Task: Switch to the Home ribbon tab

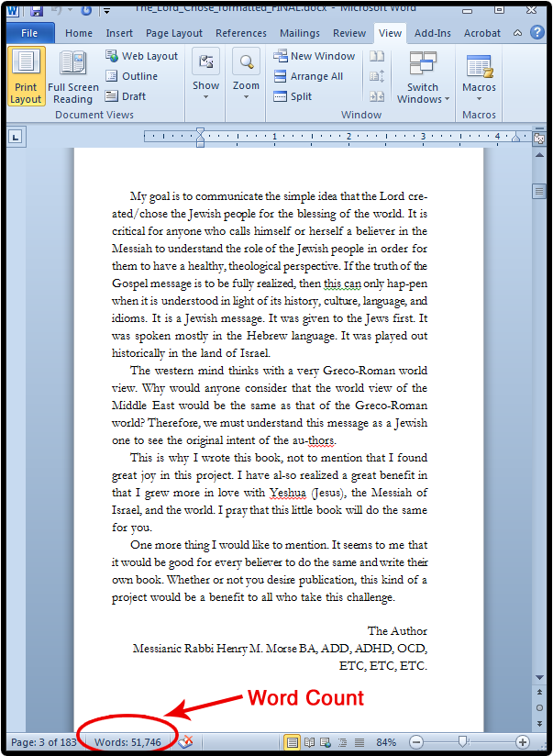Action: click(79, 33)
